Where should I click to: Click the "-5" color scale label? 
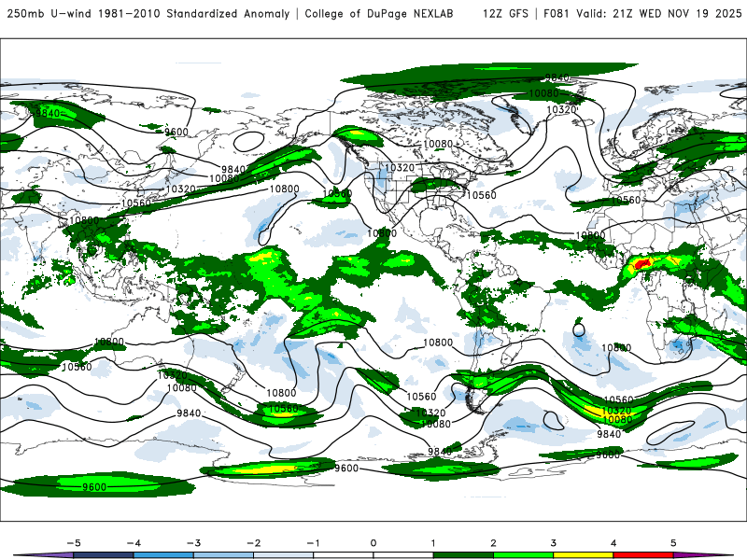point(73,543)
